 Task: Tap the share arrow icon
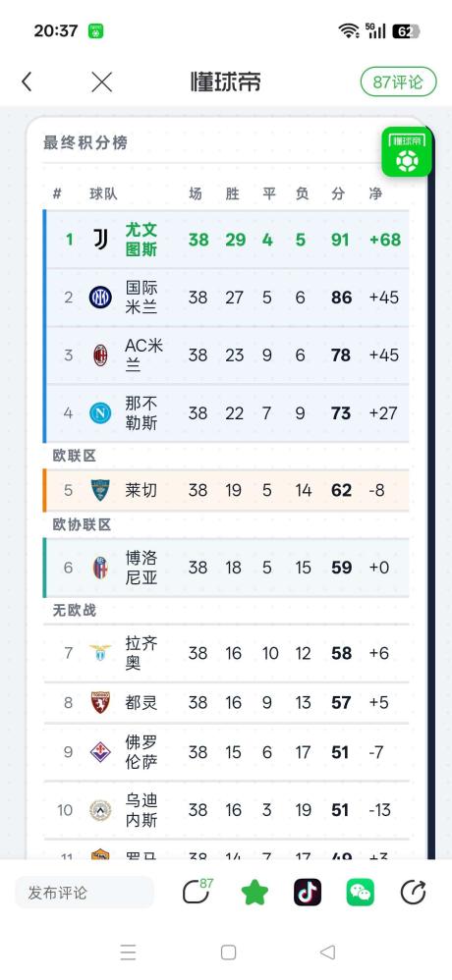[x=414, y=892]
